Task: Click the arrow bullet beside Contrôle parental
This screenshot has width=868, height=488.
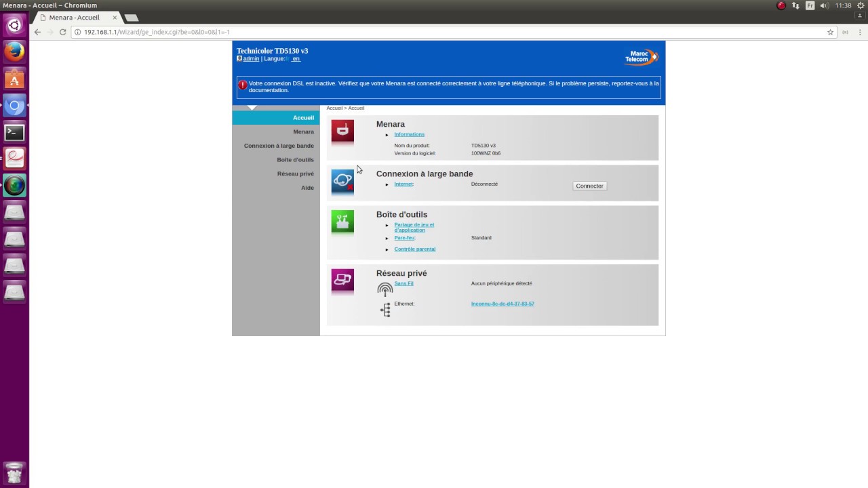Action: (x=387, y=249)
